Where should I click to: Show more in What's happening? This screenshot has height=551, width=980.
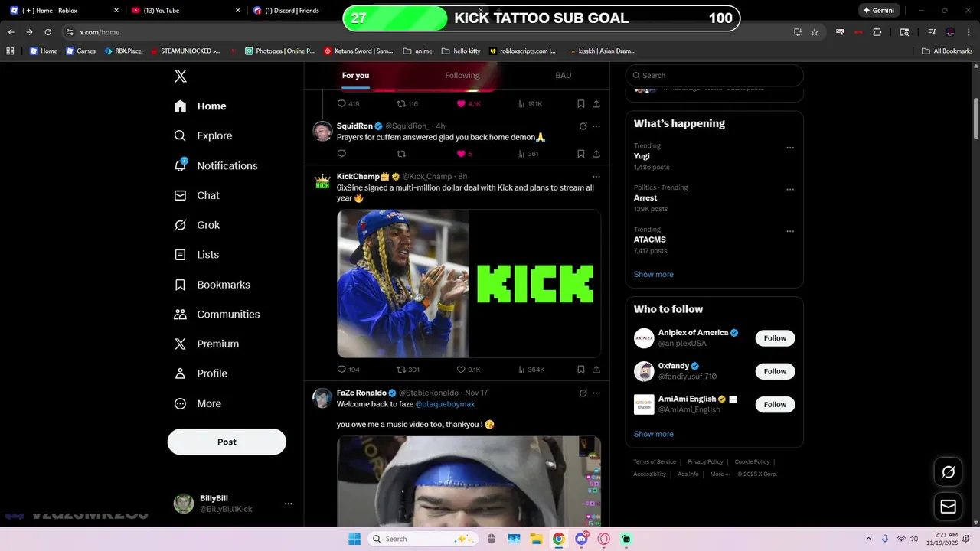tap(654, 274)
